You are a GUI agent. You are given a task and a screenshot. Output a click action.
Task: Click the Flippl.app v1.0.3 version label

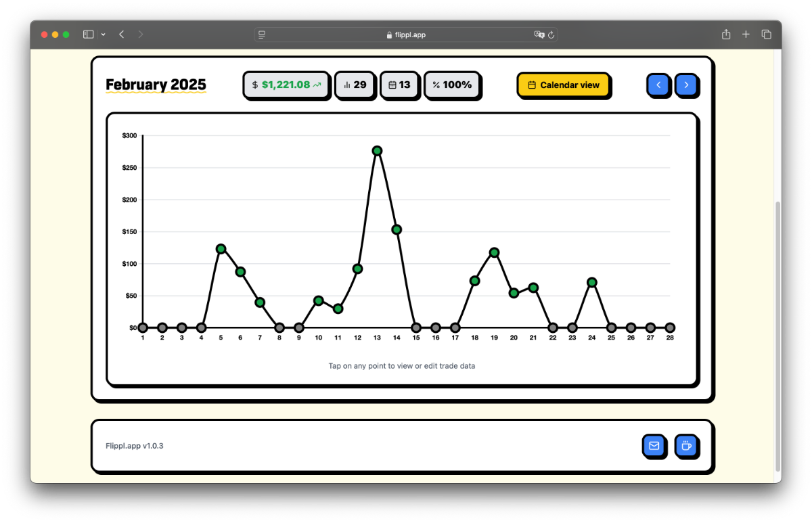[x=135, y=445]
